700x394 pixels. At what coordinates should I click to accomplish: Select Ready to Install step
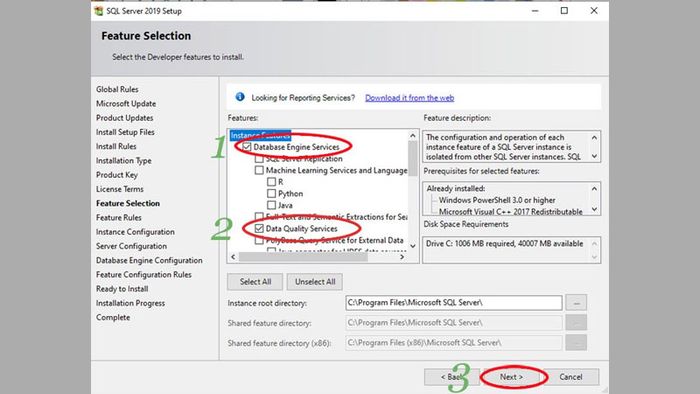pyautogui.click(x=122, y=289)
